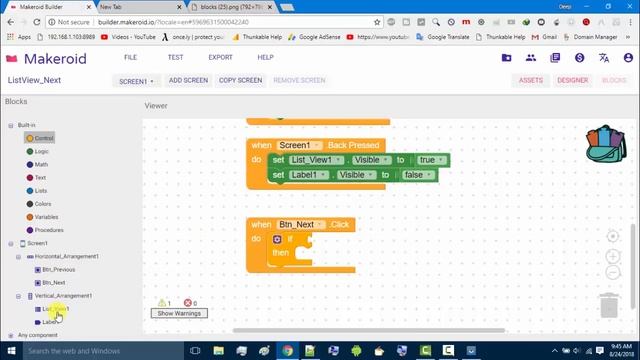Open Chrome from the taskbar
Image resolution: width=640 pixels, height=360 pixels.
tap(287, 351)
